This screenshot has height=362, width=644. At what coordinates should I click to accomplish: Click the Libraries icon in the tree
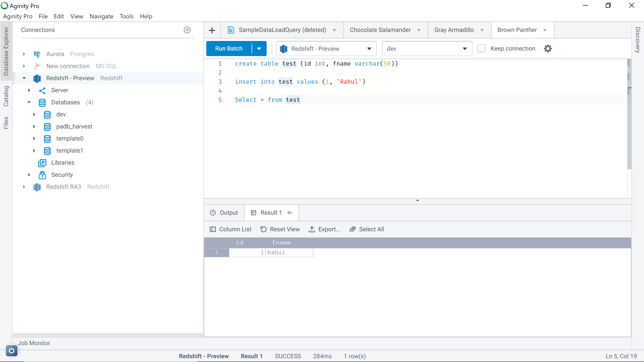click(x=42, y=163)
